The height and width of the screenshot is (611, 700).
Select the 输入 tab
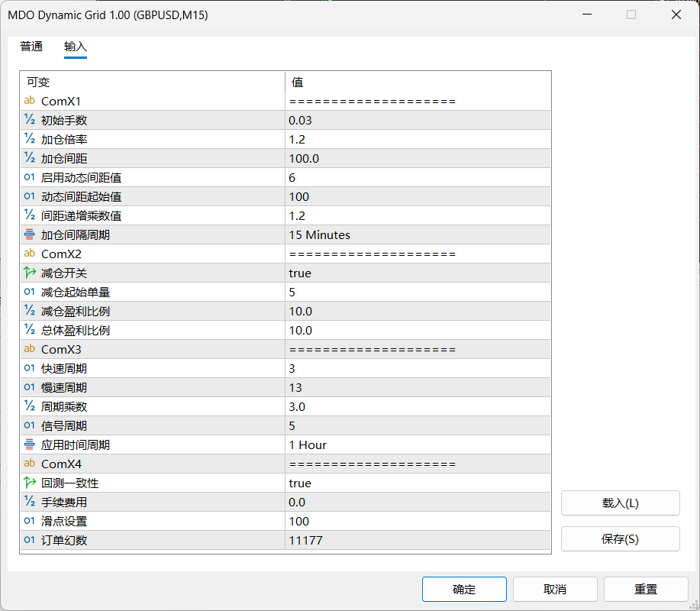[x=75, y=47]
